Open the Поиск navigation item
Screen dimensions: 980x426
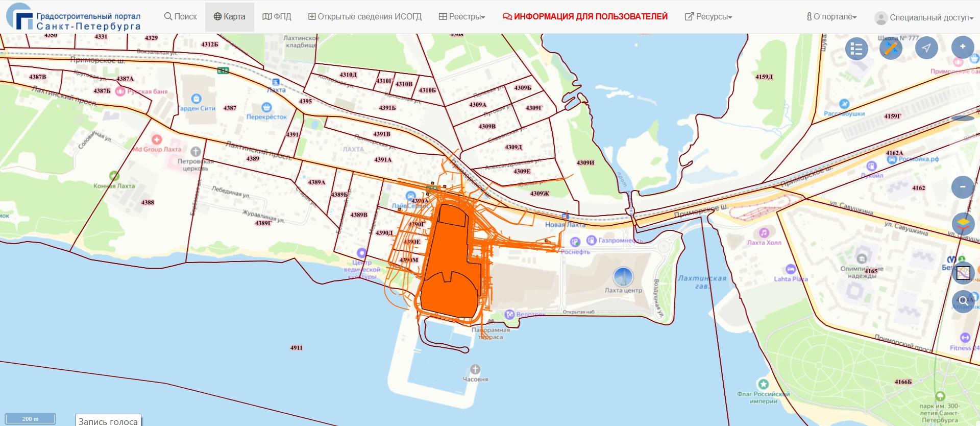180,17
